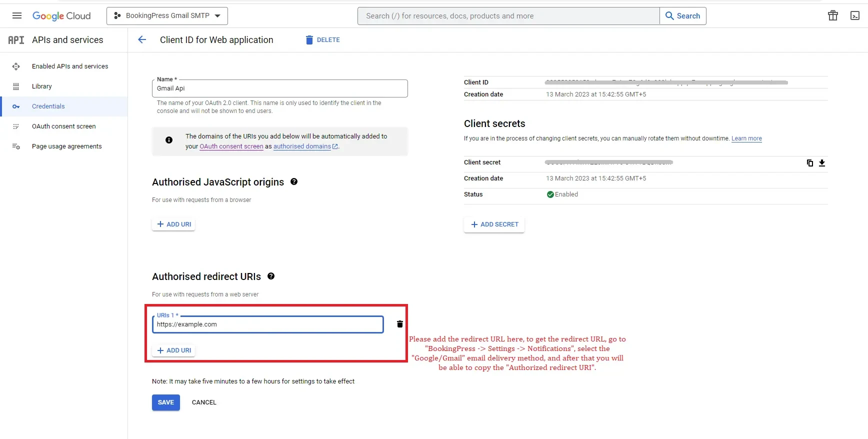Click the five-minutes settings note text
The image size is (868, 439).
click(253, 381)
